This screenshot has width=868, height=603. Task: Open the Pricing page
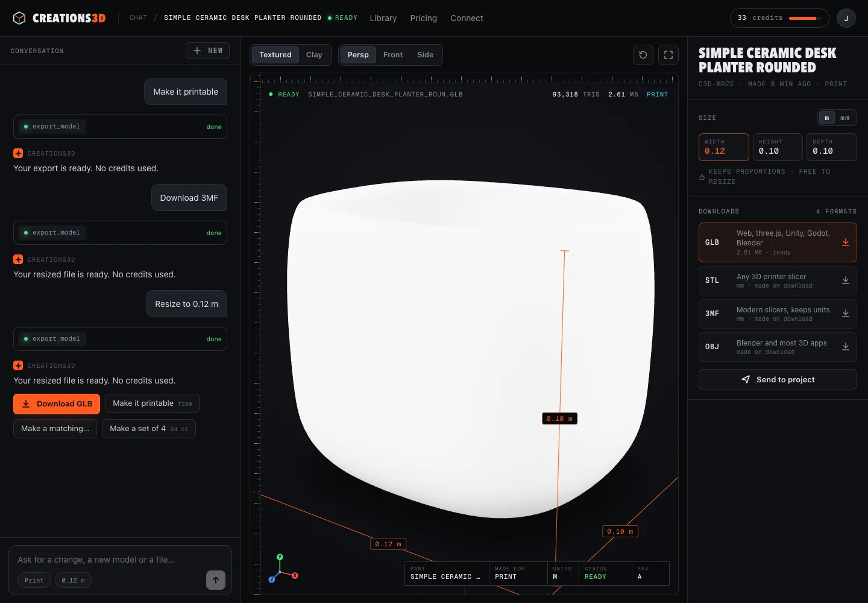pyautogui.click(x=424, y=18)
